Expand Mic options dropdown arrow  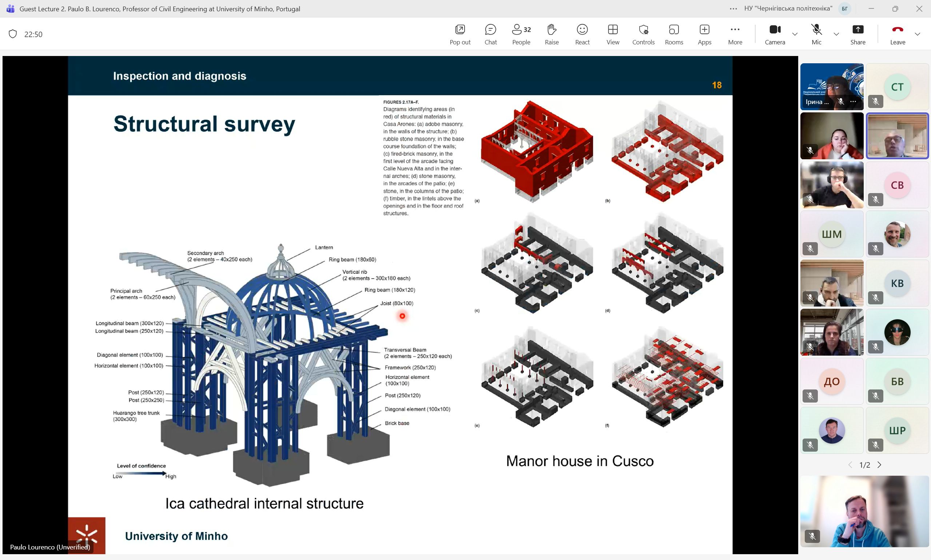[836, 34]
